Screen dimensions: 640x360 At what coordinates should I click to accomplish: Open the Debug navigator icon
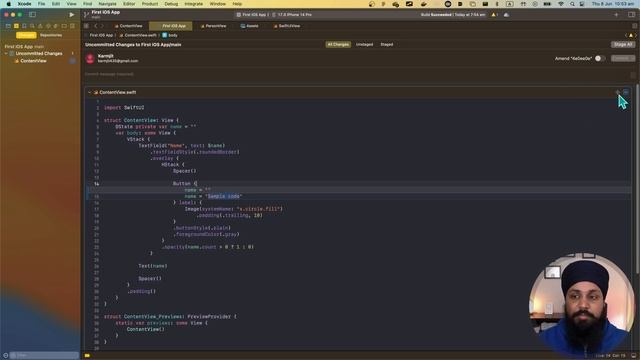(56, 26)
